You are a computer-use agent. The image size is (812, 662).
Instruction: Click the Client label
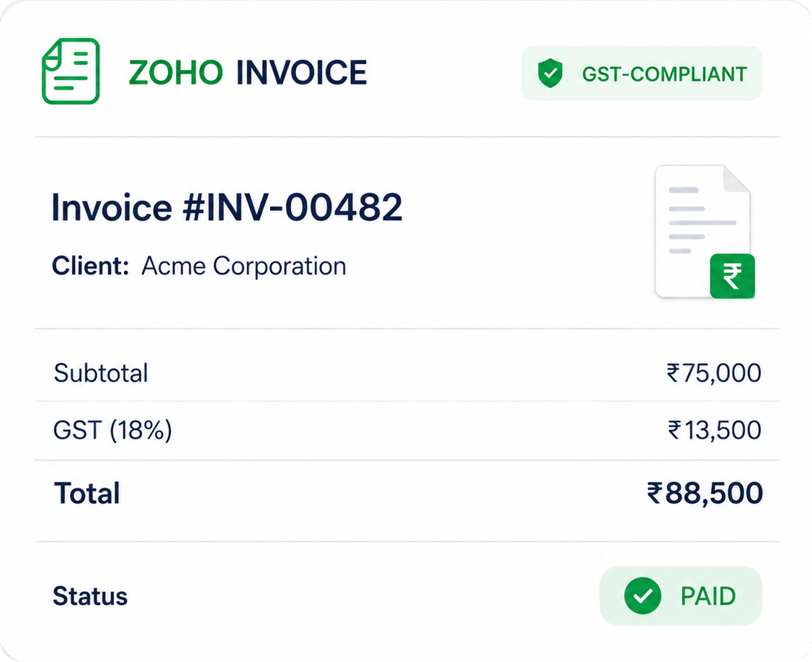point(90,266)
